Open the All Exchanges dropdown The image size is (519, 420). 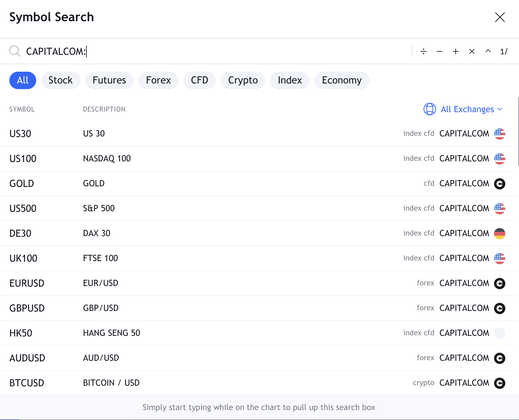(x=467, y=109)
